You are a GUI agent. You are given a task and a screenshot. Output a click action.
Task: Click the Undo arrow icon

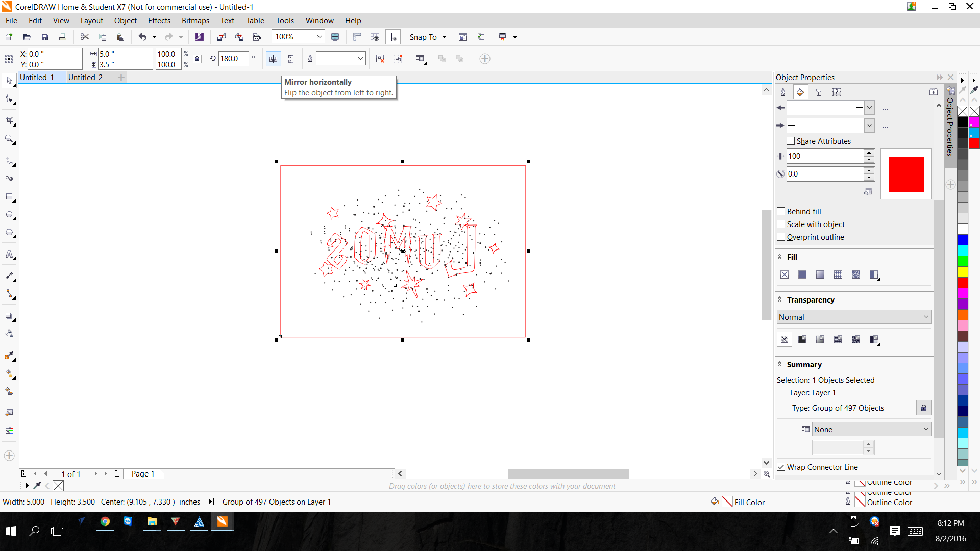point(142,37)
